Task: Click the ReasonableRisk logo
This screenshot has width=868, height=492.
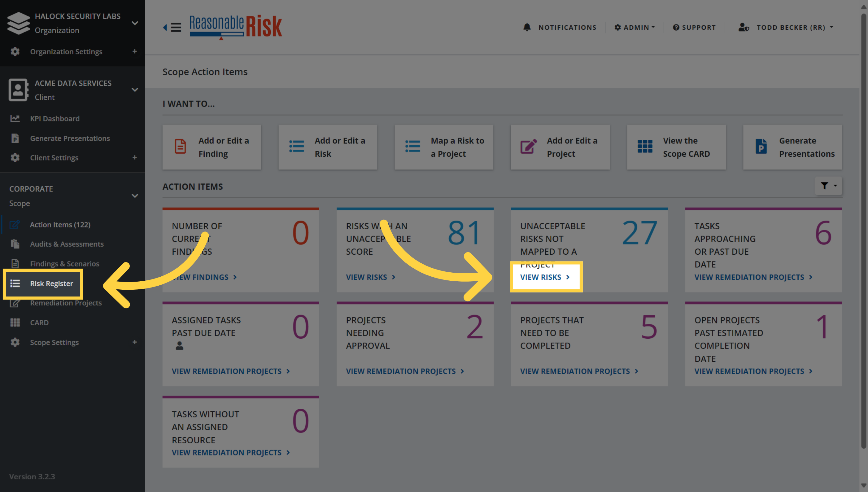Action: [235, 27]
